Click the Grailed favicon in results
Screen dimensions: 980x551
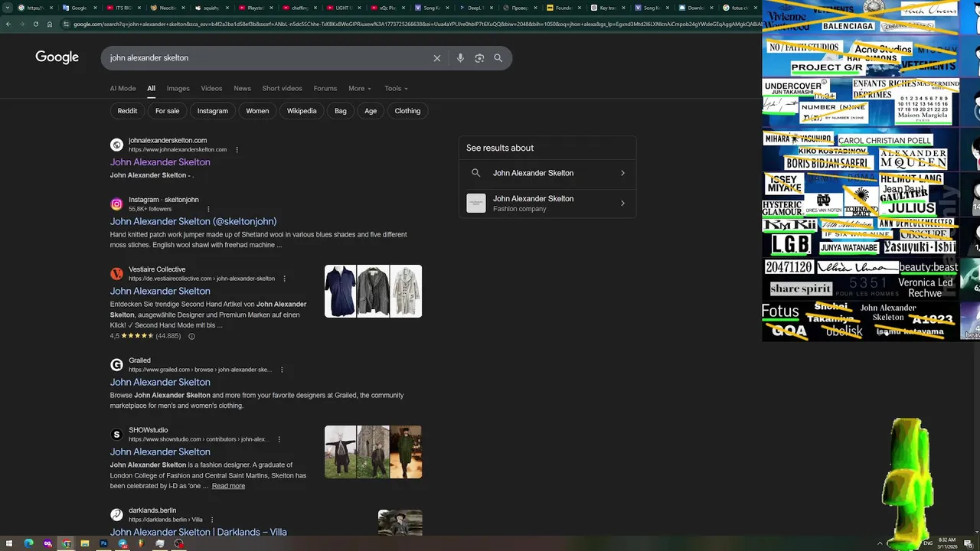(x=116, y=365)
